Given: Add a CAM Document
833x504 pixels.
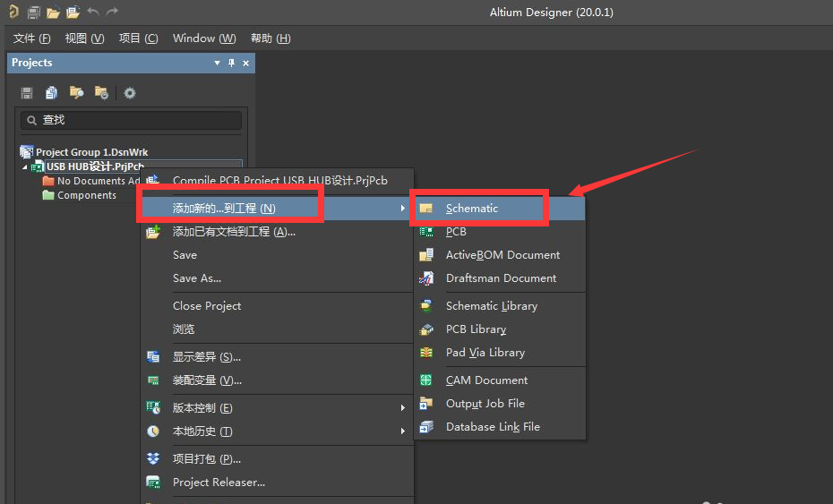Looking at the screenshot, I should [500, 380].
